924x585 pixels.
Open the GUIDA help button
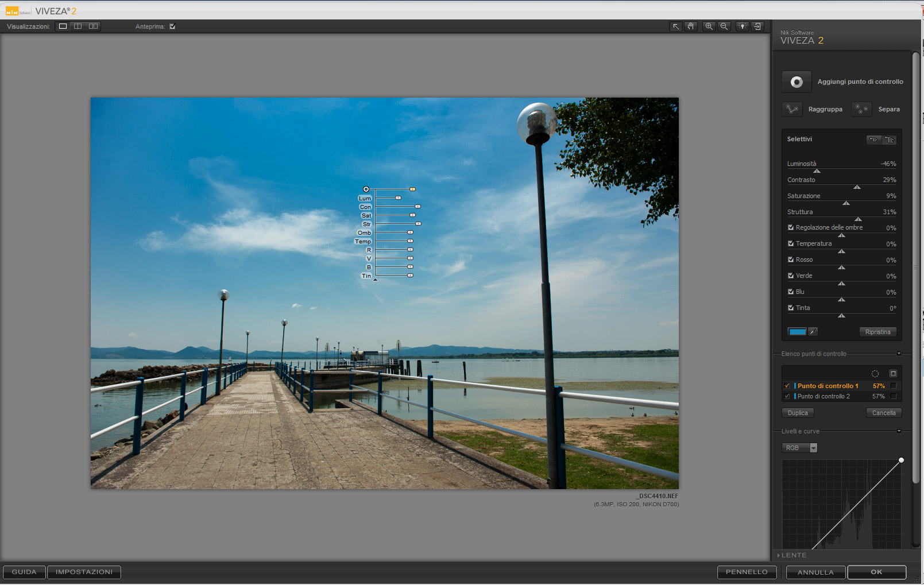coord(24,572)
